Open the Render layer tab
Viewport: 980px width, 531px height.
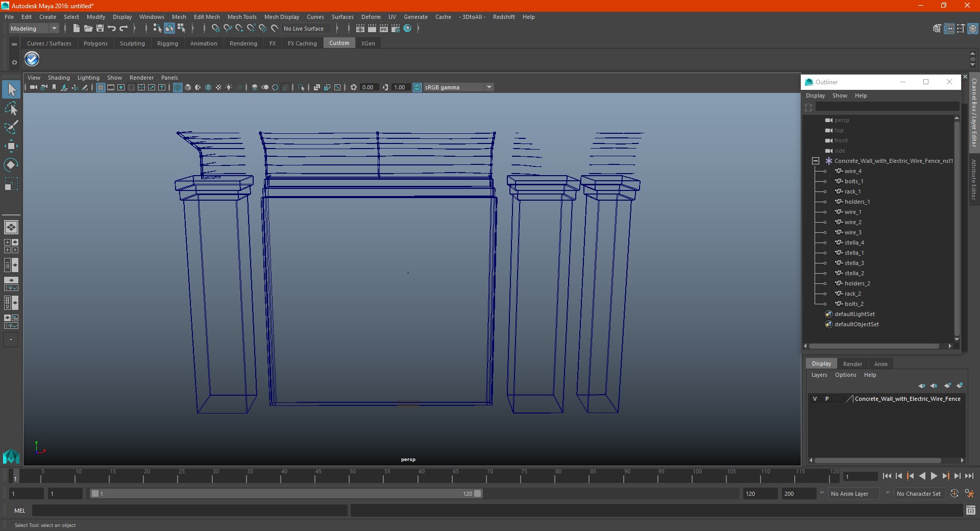(852, 364)
